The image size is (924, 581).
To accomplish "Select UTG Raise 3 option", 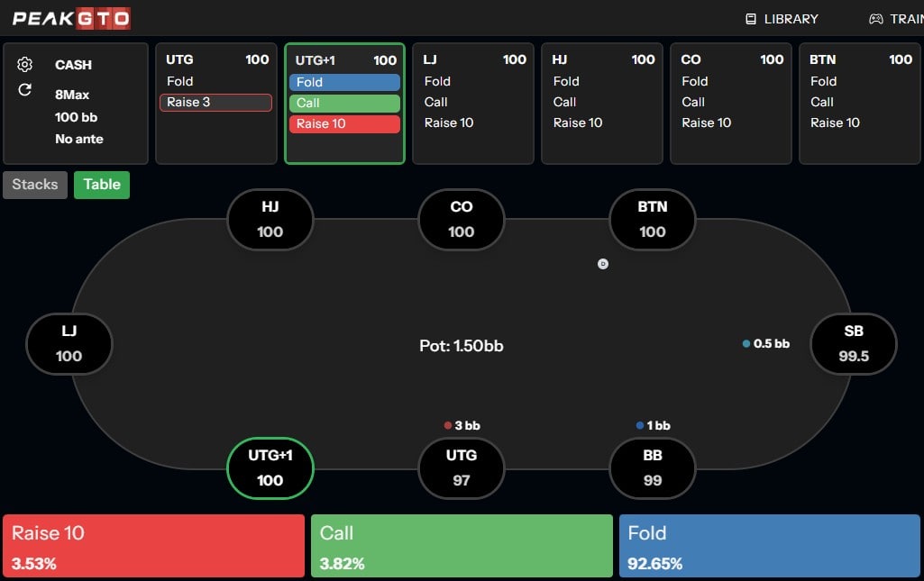I will point(215,103).
